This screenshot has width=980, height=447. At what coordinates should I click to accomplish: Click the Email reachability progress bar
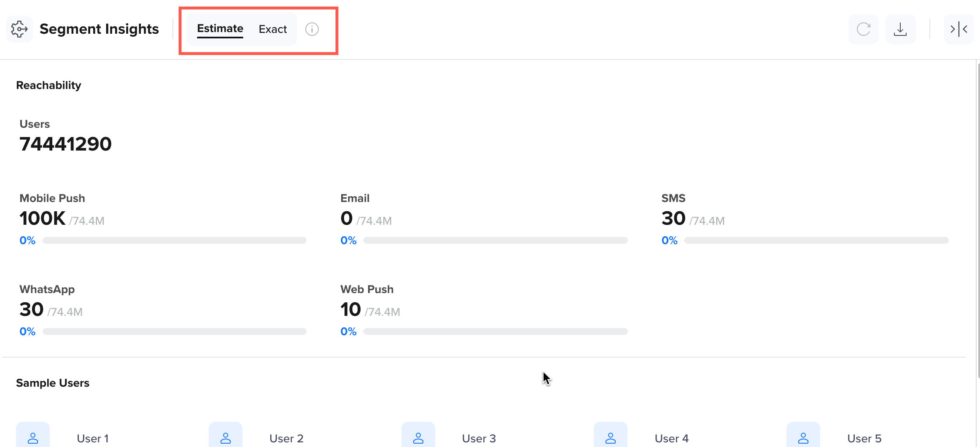point(495,240)
